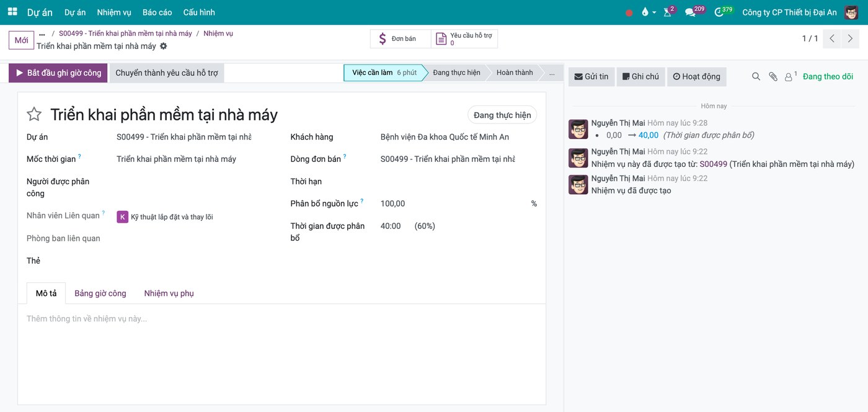Click the Mới button
The width and height of the screenshot is (868, 412).
pyautogui.click(x=22, y=40)
